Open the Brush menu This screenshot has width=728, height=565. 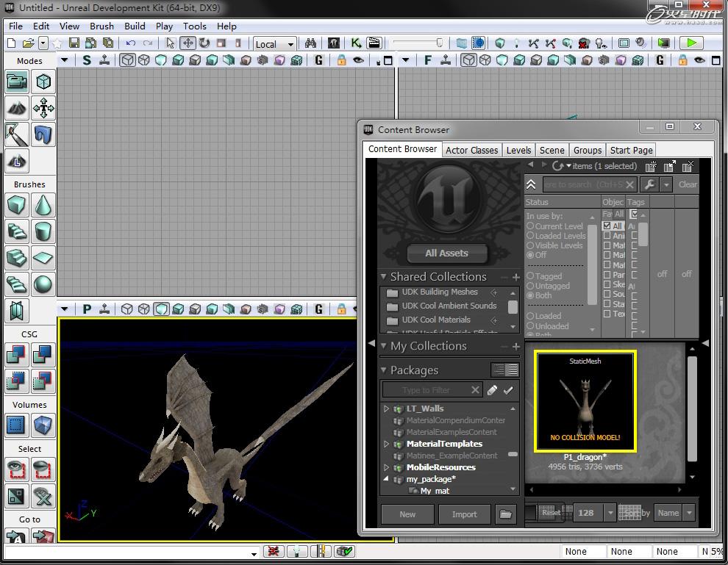[101, 26]
